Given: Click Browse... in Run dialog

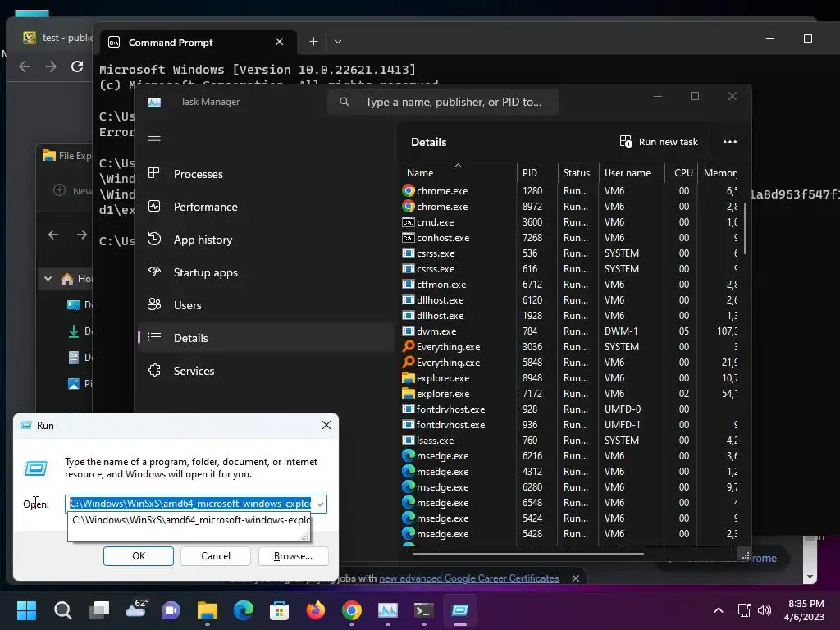Looking at the screenshot, I should tap(293, 556).
